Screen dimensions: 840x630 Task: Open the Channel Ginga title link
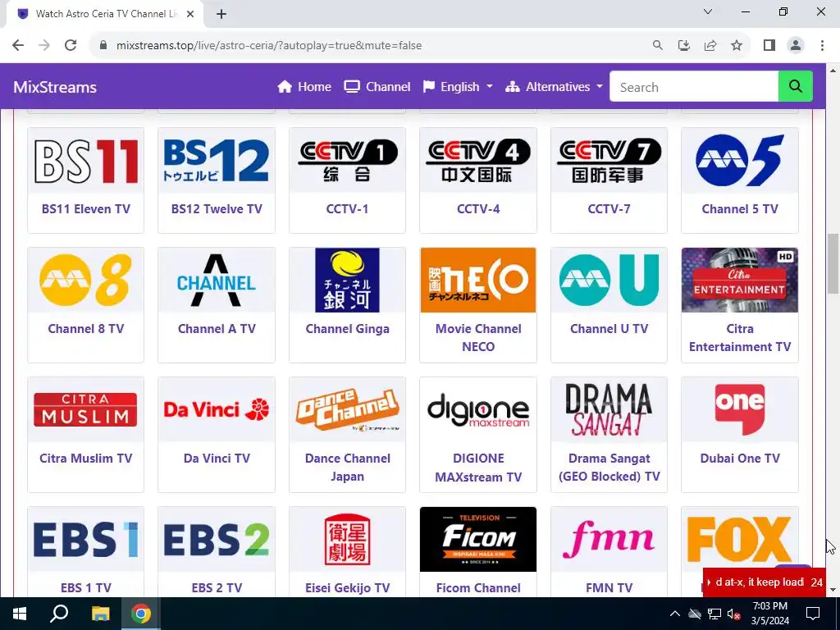[347, 328]
